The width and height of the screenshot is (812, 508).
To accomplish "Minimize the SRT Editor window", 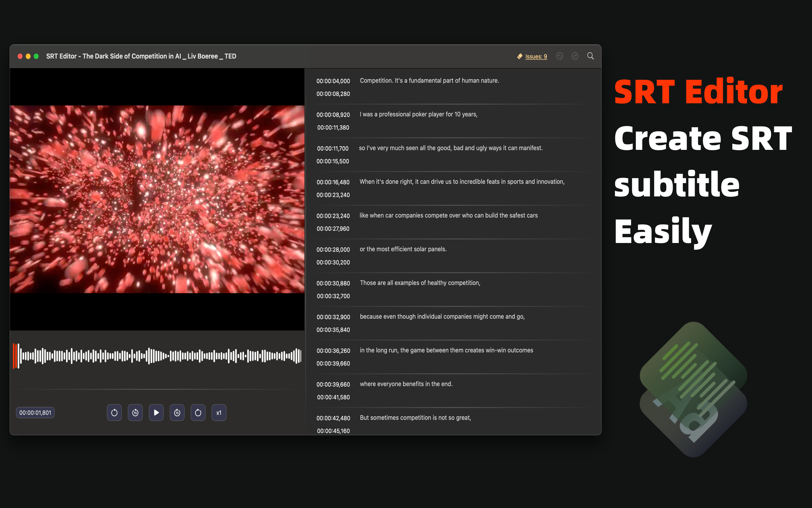I will coord(28,56).
